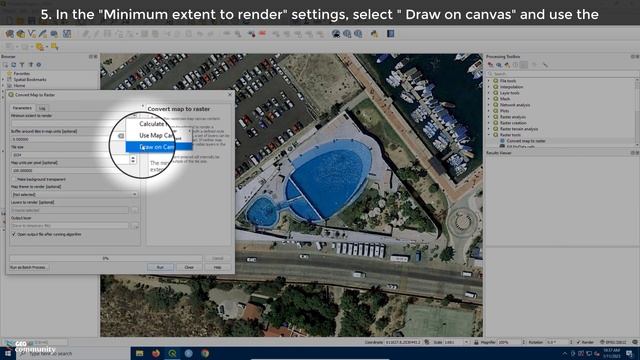Toggle the Render checkbox in status bar

coord(579,342)
